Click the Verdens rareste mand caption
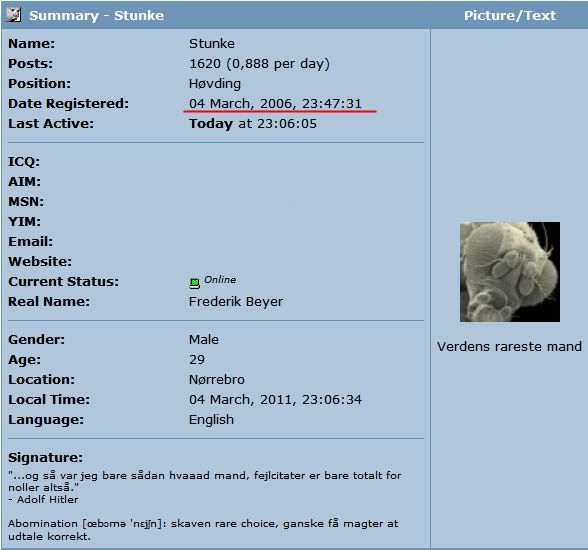588x550 pixels. coord(509,346)
